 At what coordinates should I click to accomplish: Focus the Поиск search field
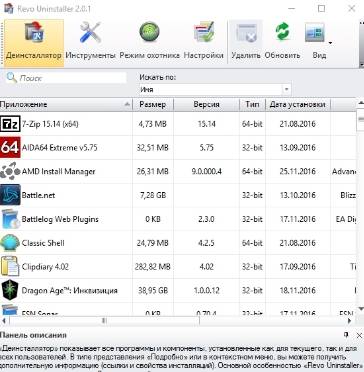[x=66, y=78]
